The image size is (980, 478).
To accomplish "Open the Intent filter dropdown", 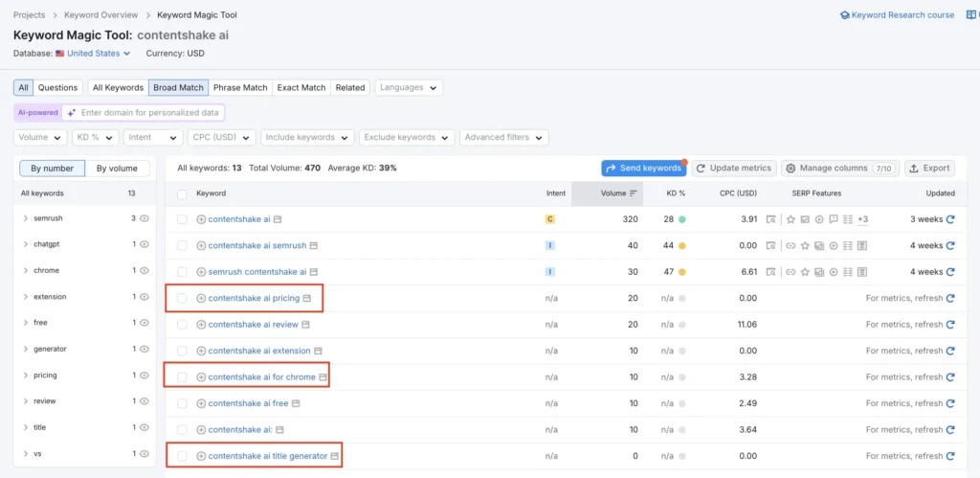I will 153,137.
